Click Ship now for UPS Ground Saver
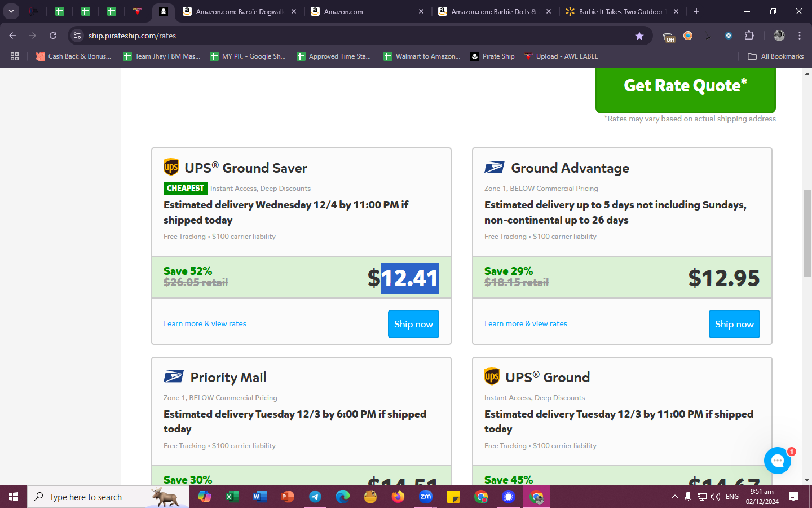Viewport: 812px width, 508px height. [413, 324]
